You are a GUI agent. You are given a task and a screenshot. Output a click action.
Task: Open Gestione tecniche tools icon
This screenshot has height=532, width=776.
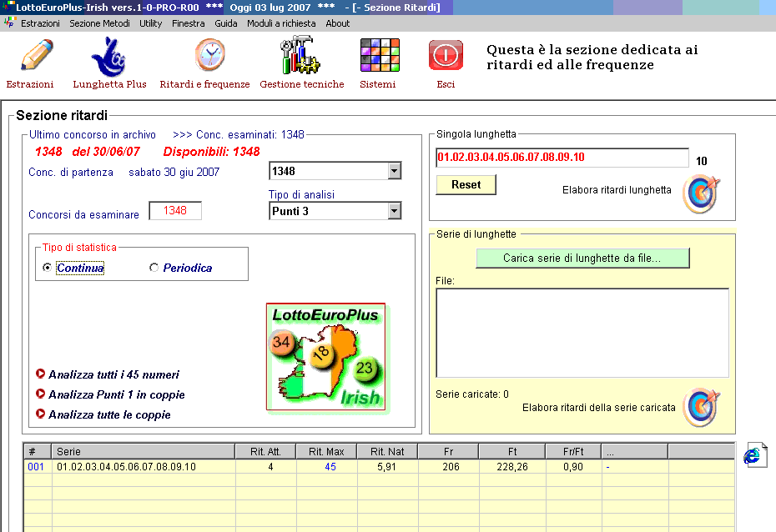tap(300, 55)
